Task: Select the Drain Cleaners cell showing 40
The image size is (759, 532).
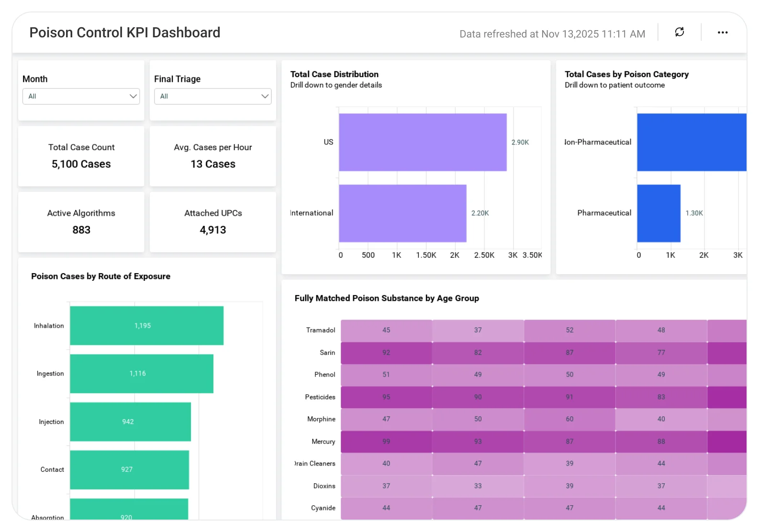Action: tap(386, 464)
